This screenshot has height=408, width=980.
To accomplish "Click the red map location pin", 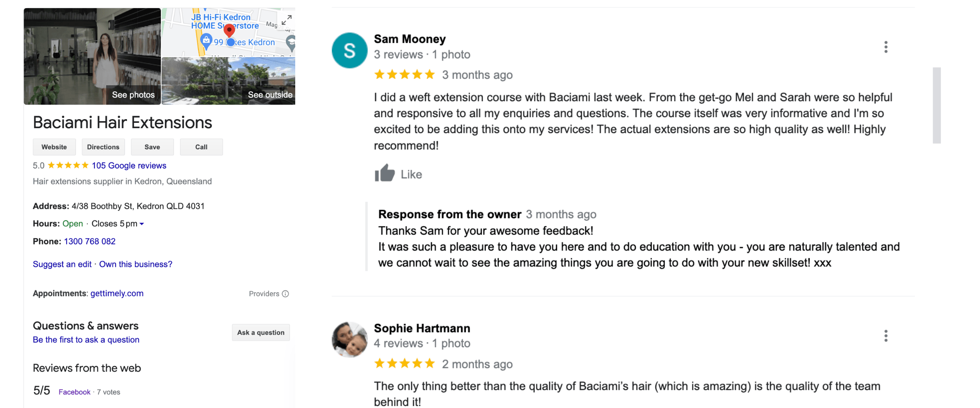I will coord(229,30).
